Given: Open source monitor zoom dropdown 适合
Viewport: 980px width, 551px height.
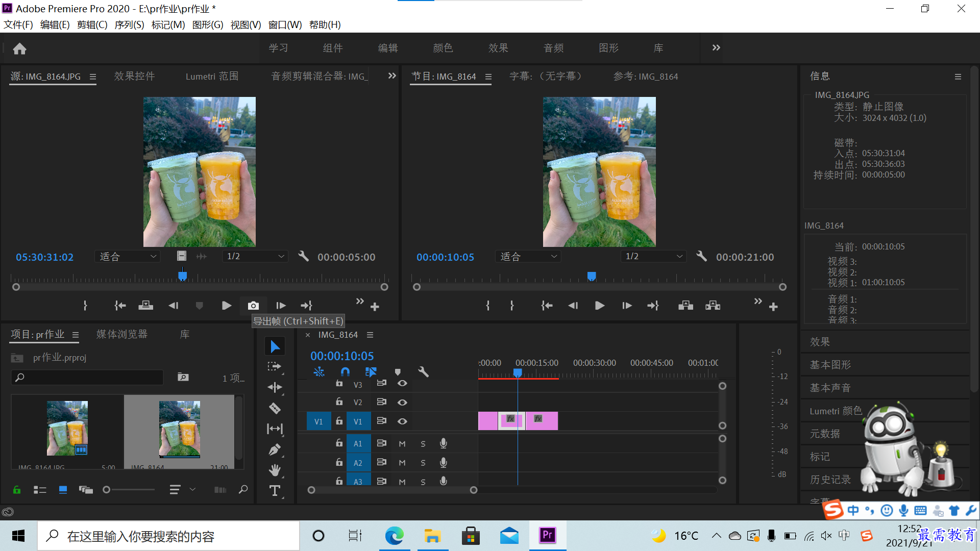Looking at the screenshot, I should 128,257.
